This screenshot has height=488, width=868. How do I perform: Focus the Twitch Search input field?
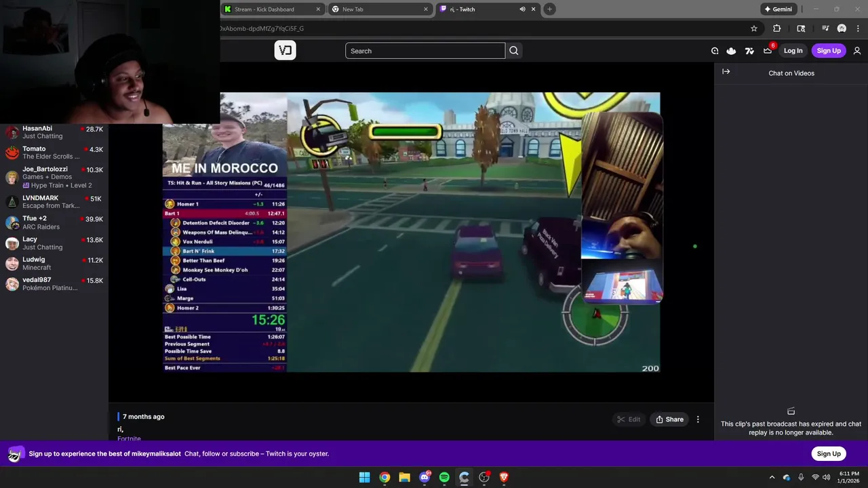click(x=425, y=51)
